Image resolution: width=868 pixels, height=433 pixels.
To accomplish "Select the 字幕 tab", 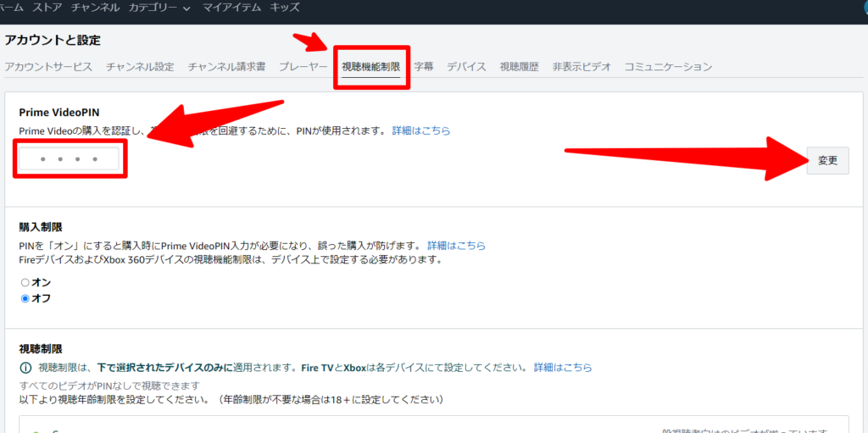I will [423, 67].
